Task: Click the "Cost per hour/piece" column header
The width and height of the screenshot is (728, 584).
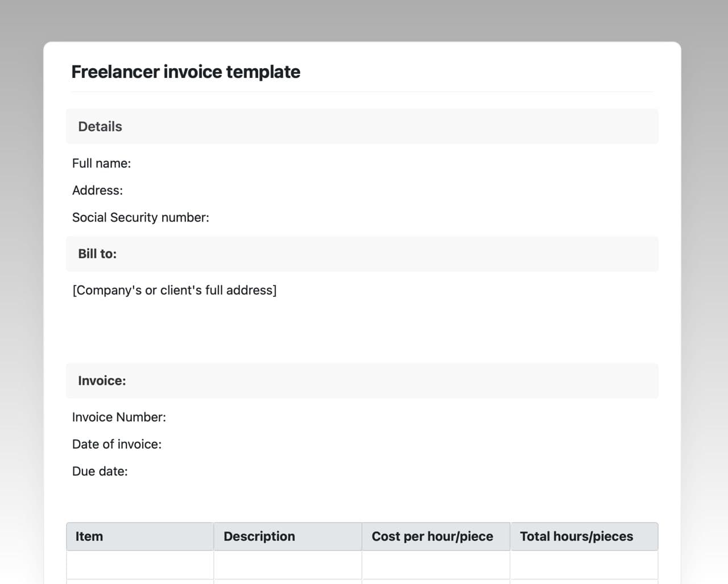Action: click(x=432, y=537)
